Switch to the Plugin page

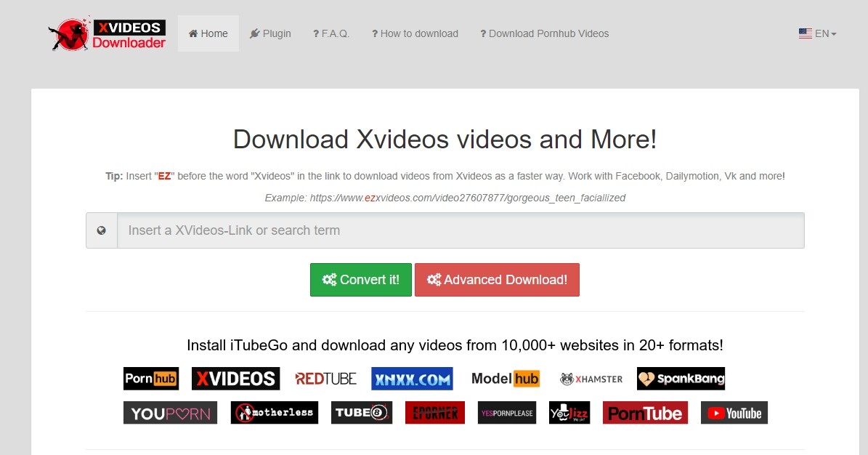click(270, 33)
